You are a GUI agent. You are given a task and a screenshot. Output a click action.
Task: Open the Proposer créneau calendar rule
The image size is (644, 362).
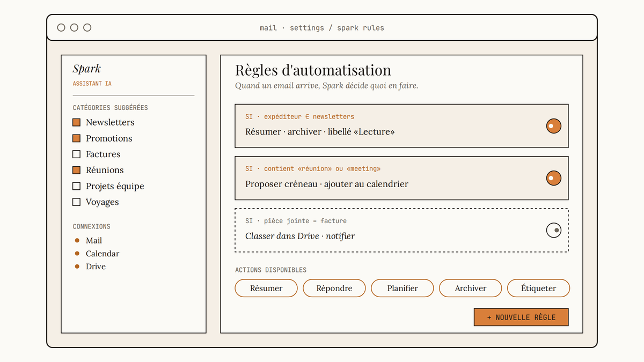click(x=401, y=178)
